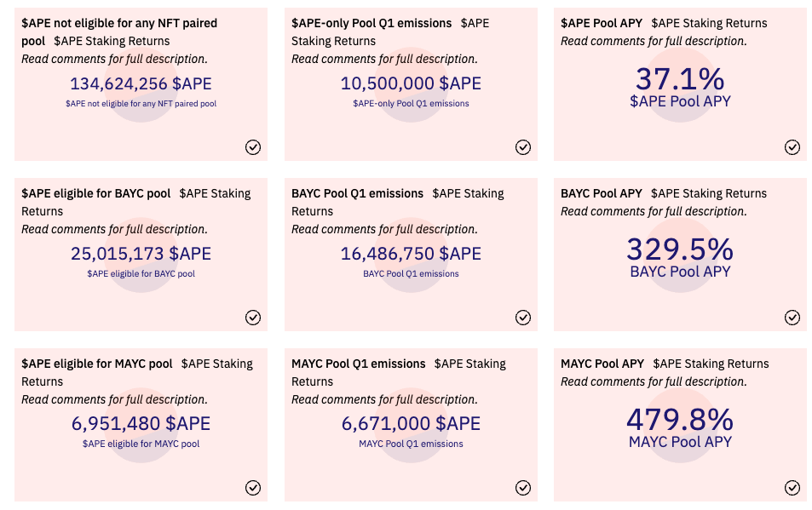Click the 37.1% value
Image resolution: width=812 pixels, height=510 pixels.
click(x=680, y=80)
